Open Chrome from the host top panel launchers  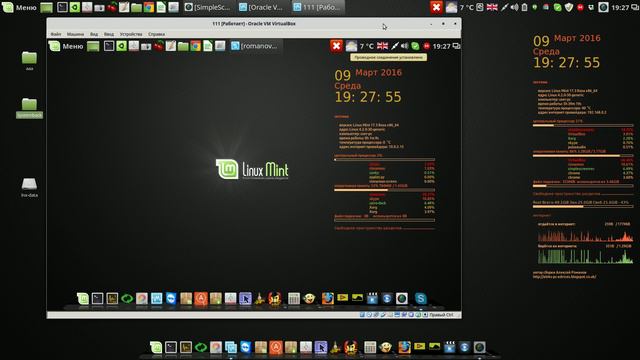pos(149,7)
